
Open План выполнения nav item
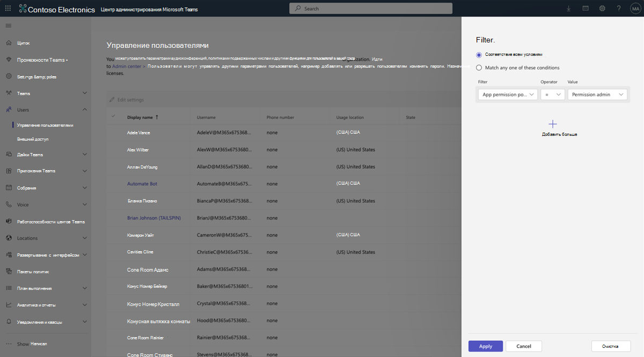click(x=34, y=288)
